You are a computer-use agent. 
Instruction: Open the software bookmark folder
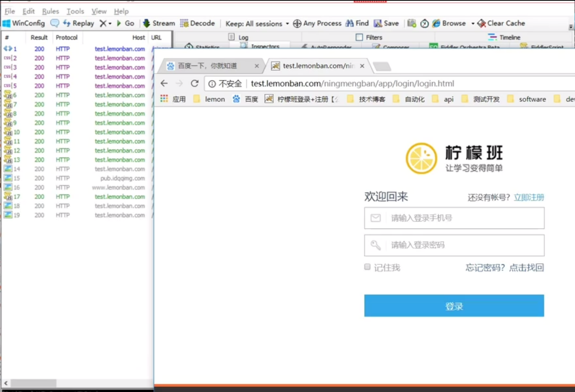coord(527,99)
